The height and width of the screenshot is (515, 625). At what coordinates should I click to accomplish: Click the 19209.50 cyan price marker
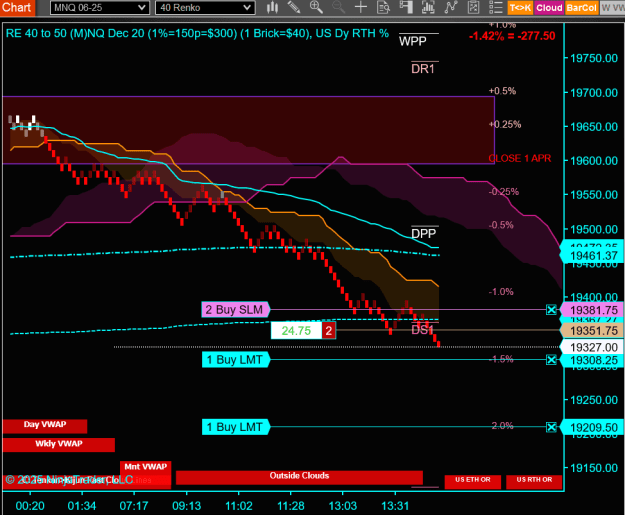pyautogui.click(x=593, y=428)
